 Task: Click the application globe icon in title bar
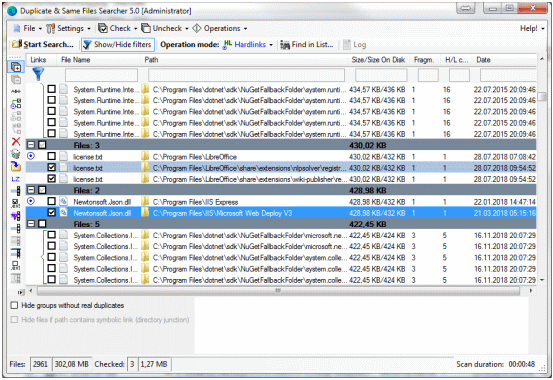click(12, 11)
